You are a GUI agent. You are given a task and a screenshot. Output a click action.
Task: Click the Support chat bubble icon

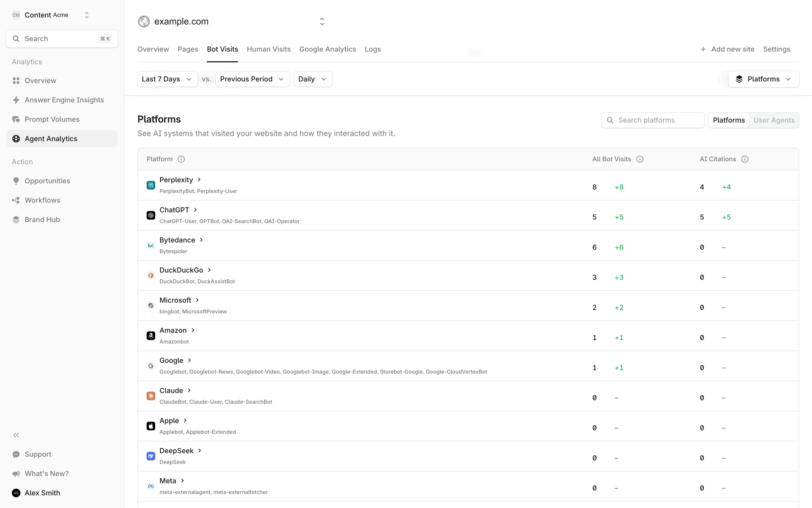[16, 454]
